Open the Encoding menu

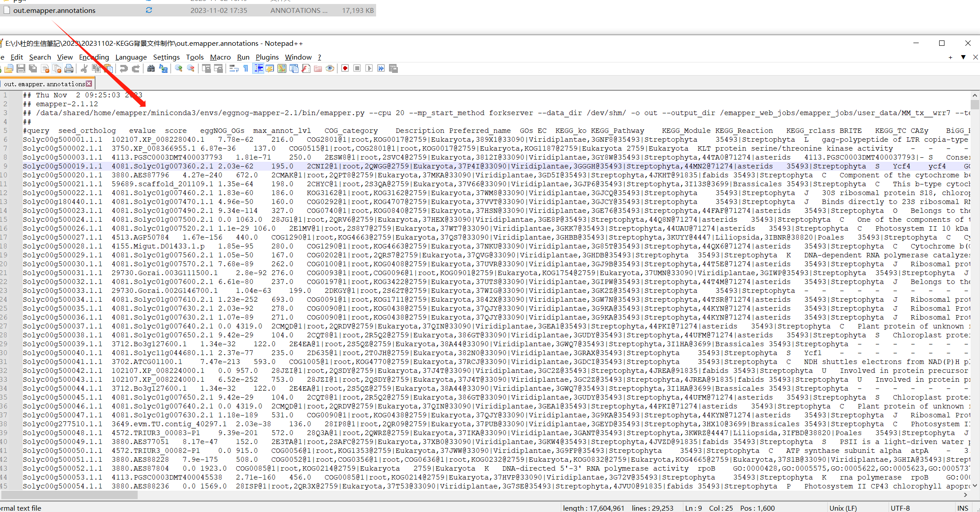(94, 57)
